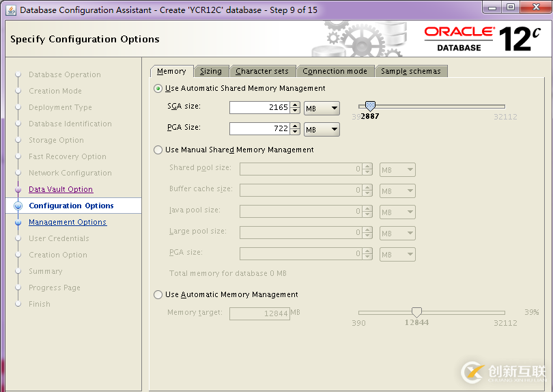The height and width of the screenshot is (392, 553).
Task: Click the Configuration Options step bullet icon
Action: click(18, 206)
